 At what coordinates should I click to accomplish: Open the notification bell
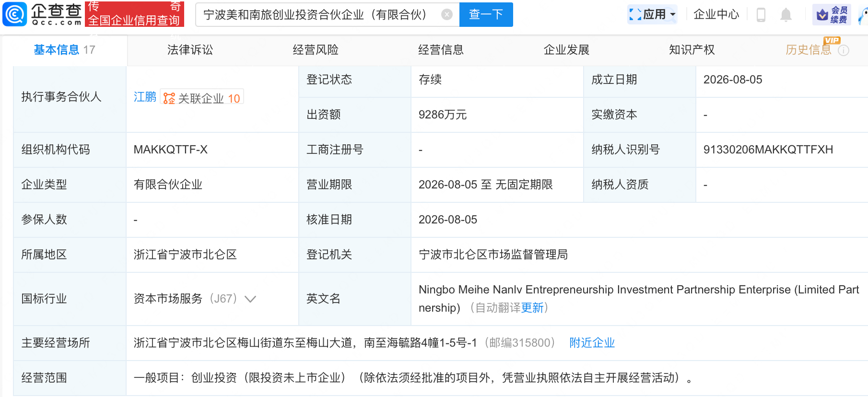786,15
